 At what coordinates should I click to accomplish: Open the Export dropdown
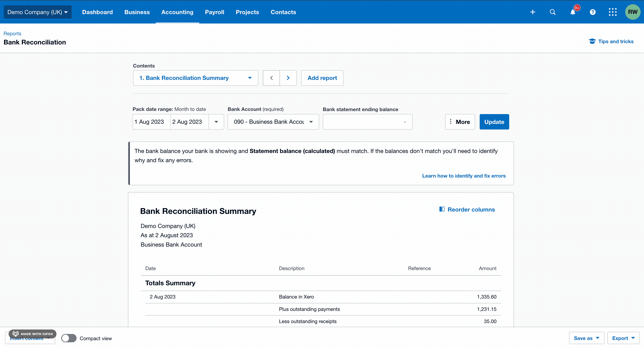coord(623,338)
